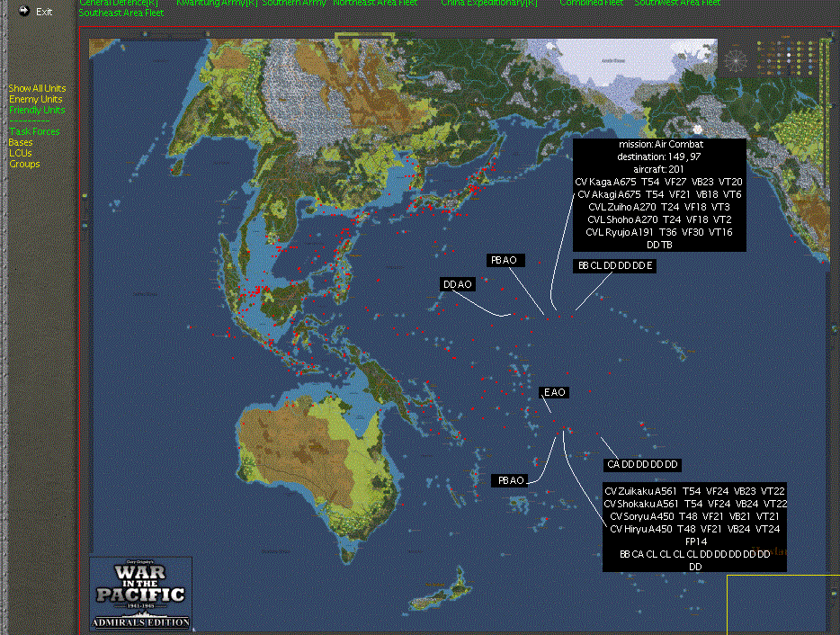Click the destination: 149,97 line
Viewport: 840px width, 635px height.
[658, 157]
